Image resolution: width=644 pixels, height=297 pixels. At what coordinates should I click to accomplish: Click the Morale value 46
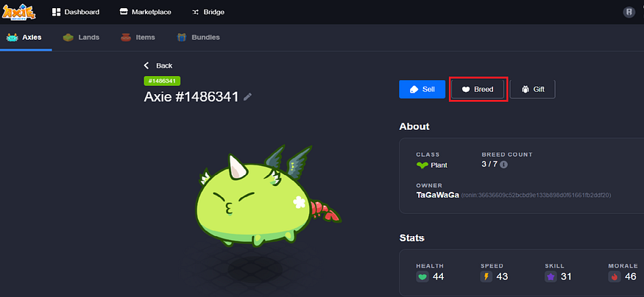click(631, 277)
